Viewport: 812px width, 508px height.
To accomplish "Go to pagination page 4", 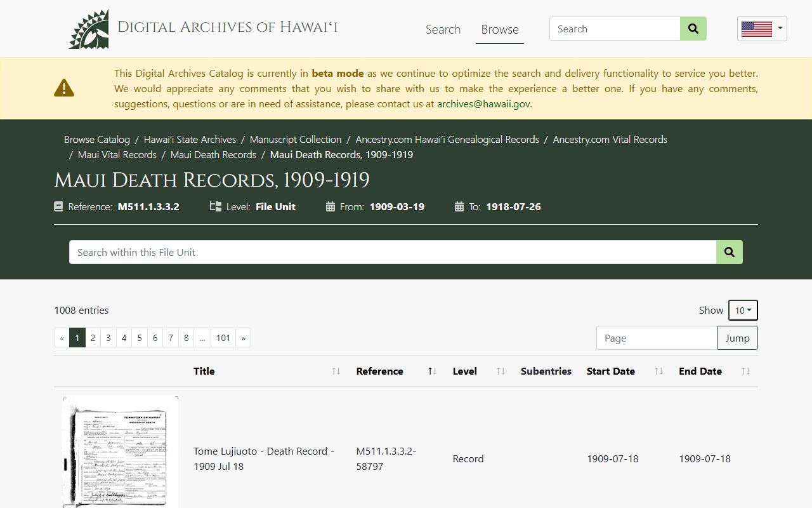I will click(124, 338).
